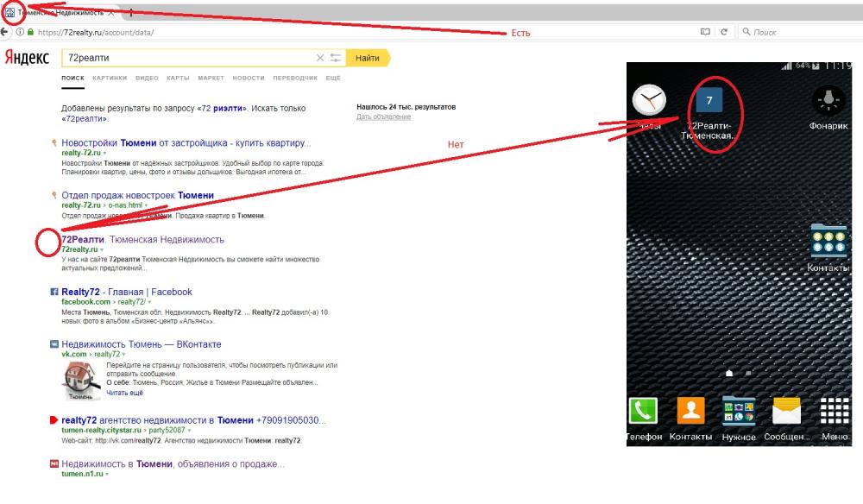The width and height of the screenshot is (863, 504).
Task: Click the yellow Найти search button
Action: click(368, 58)
